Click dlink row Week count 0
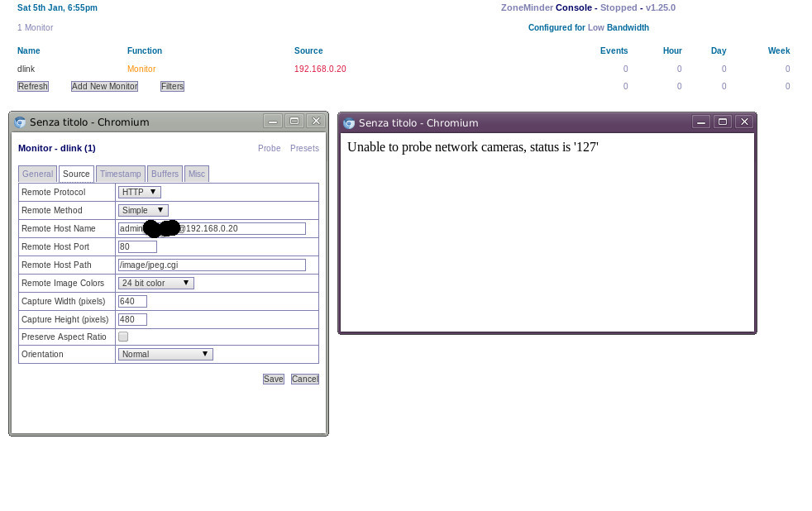812x511 pixels. (x=788, y=69)
